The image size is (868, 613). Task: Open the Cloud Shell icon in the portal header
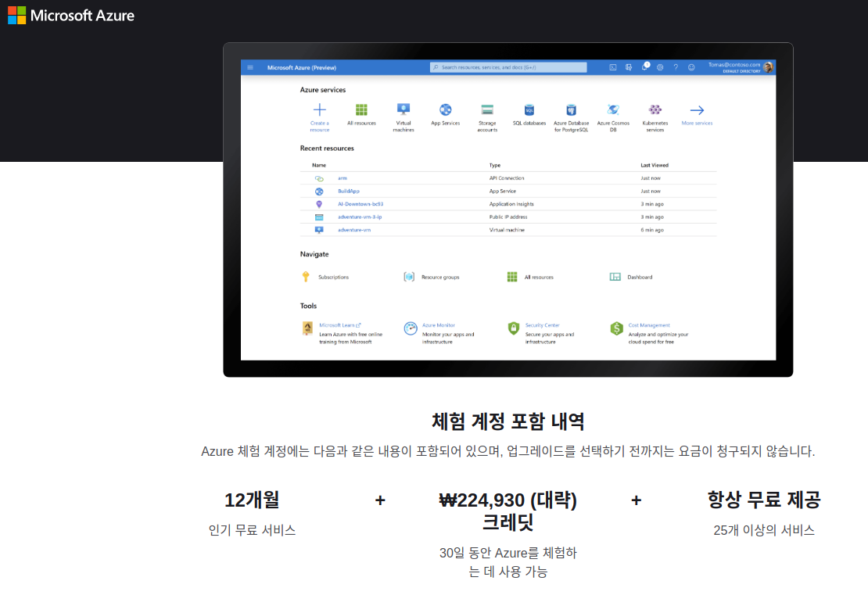click(613, 67)
